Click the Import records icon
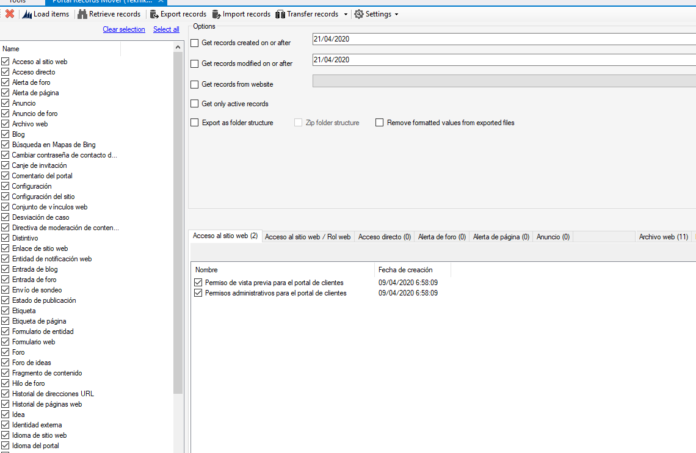696x453 pixels. [x=217, y=14]
